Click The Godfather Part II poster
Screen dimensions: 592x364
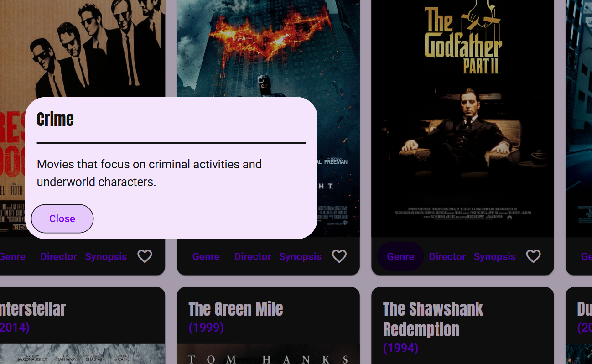462,119
